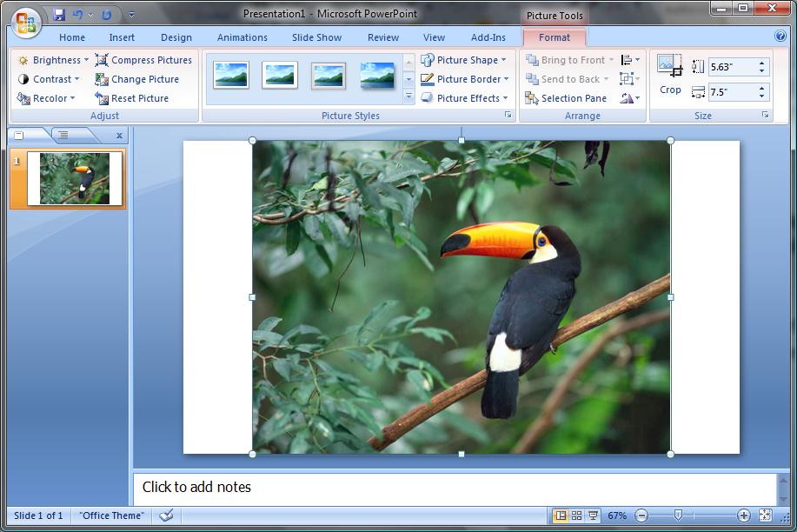797x532 pixels.
Task: Switch to Slide Sorter view
Action: [576, 515]
